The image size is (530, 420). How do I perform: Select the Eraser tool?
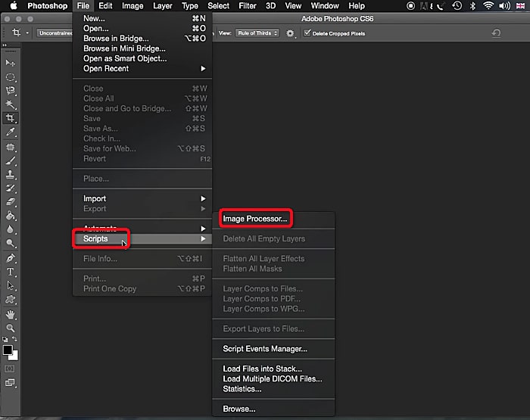(10, 202)
